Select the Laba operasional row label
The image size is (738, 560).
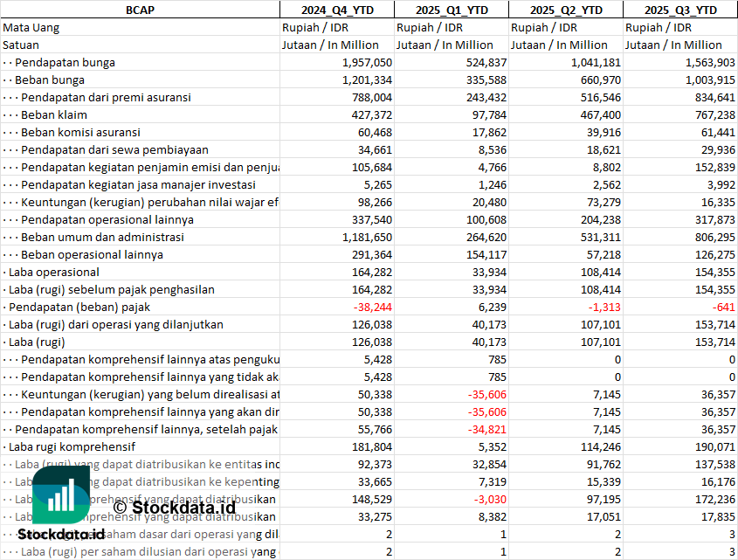[53, 273]
